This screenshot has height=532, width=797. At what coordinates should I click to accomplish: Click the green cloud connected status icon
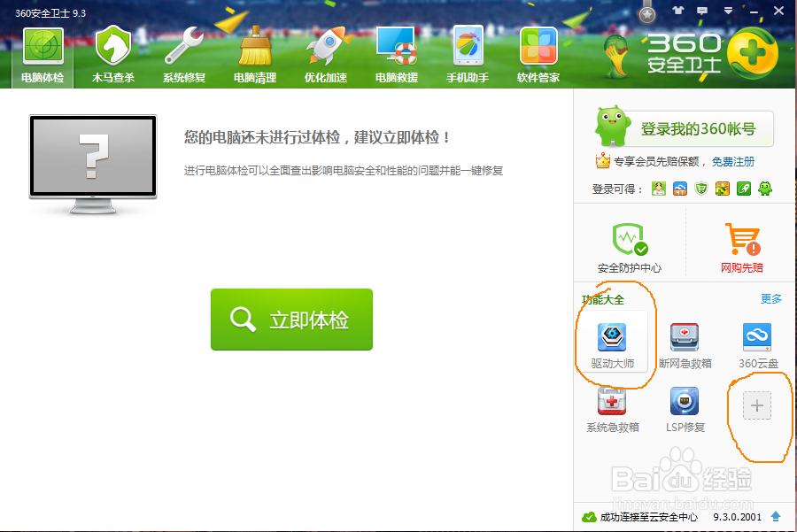click(589, 517)
